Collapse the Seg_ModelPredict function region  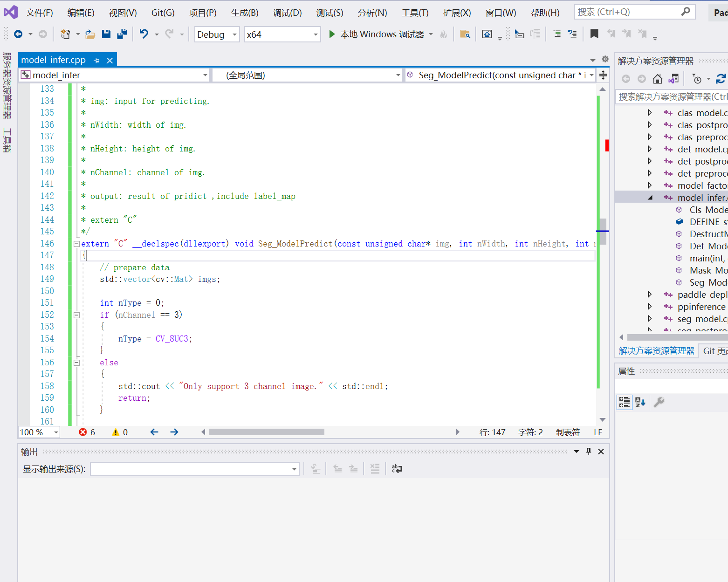[76, 243]
